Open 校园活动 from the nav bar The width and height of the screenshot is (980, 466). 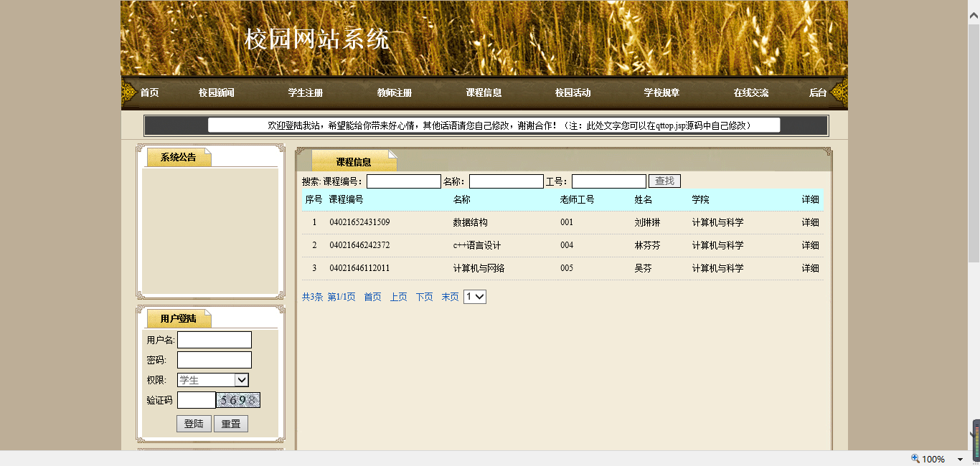click(573, 93)
